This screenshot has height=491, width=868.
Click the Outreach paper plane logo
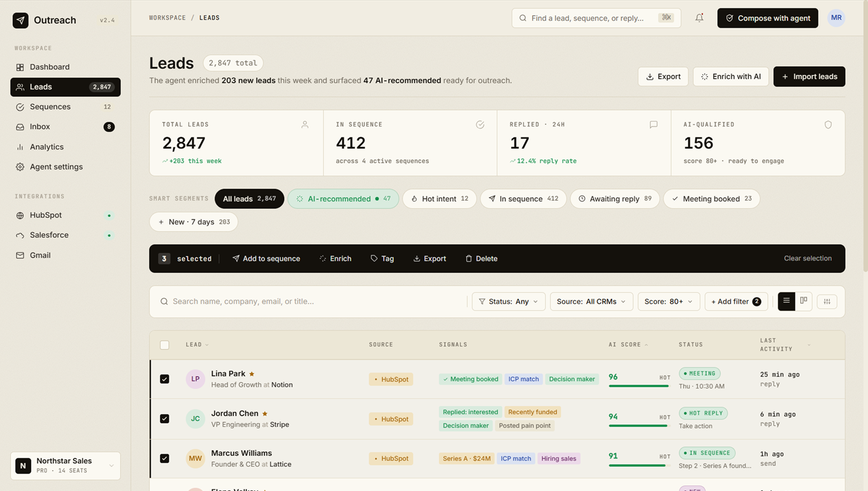point(20,20)
